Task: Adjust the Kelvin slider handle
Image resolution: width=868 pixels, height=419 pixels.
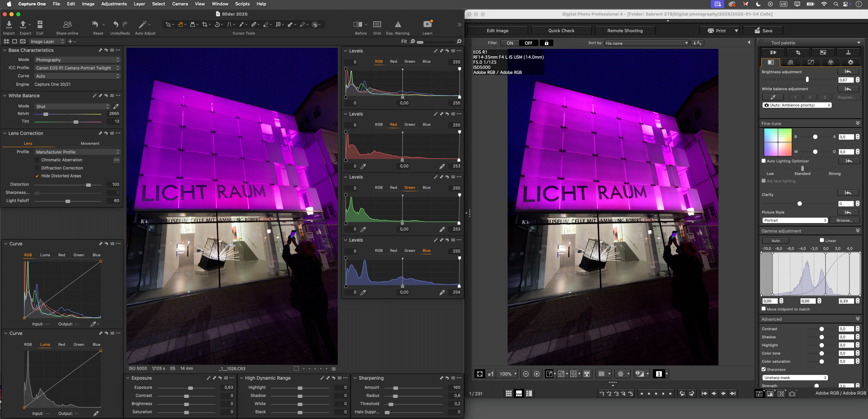Action: click(46, 114)
